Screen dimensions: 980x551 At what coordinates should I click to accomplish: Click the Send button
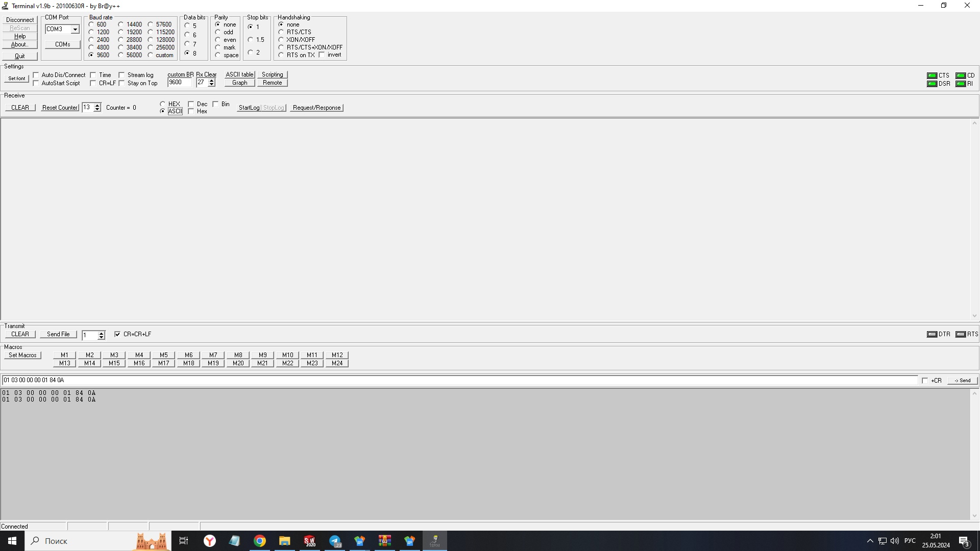962,381
